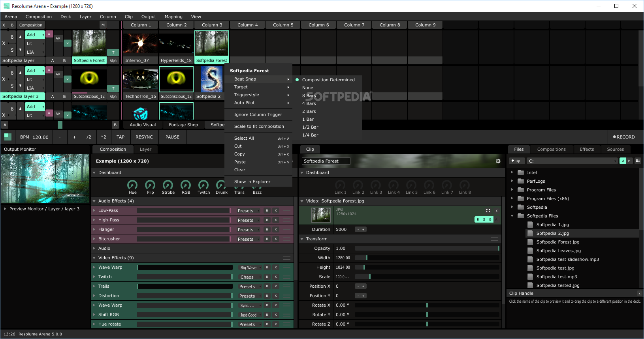
Task: Clear Softpedia layer with its X button
Action: point(4,43)
